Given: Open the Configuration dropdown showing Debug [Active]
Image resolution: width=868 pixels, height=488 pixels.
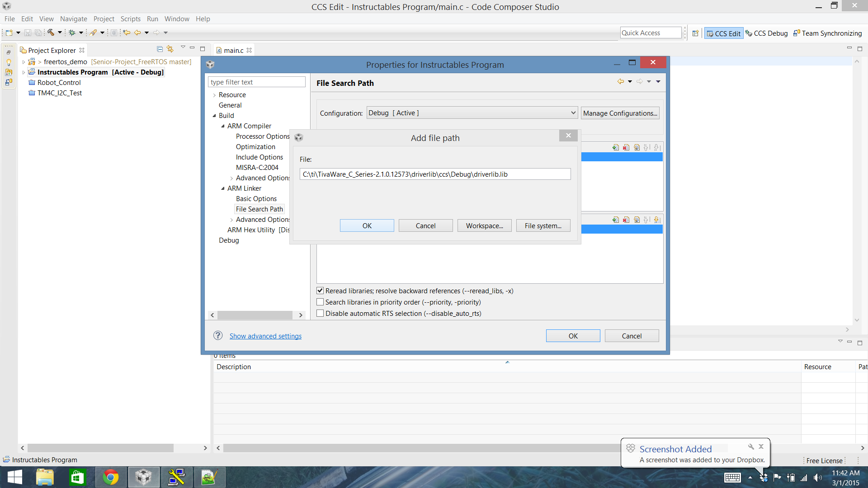Looking at the screenshot, I should coord(472,113).
